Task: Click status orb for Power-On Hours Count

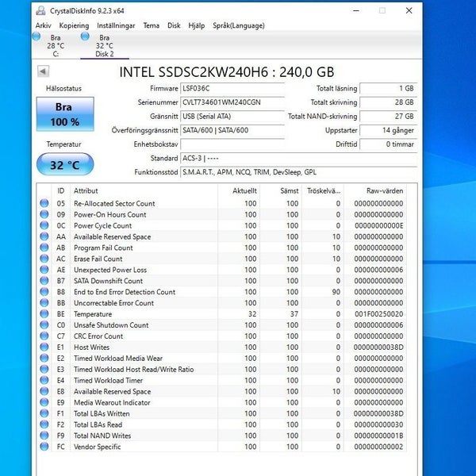Action: tap(44, 214)
